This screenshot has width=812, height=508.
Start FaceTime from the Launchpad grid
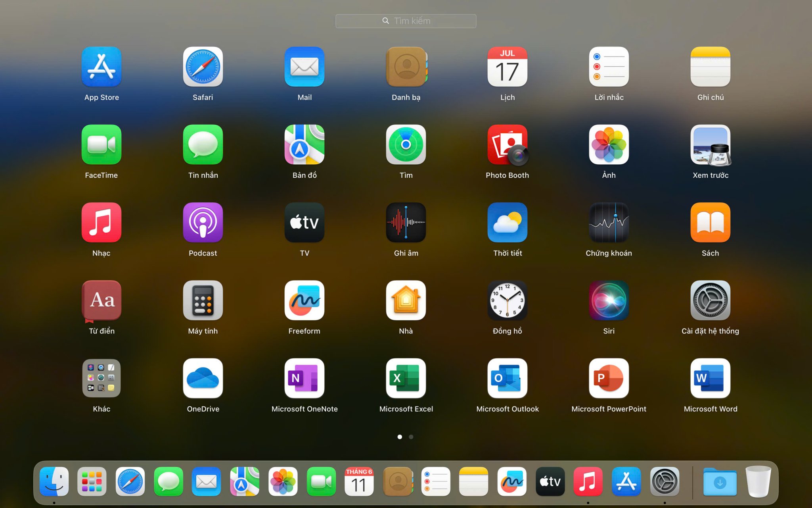click(x=101, y=144)
